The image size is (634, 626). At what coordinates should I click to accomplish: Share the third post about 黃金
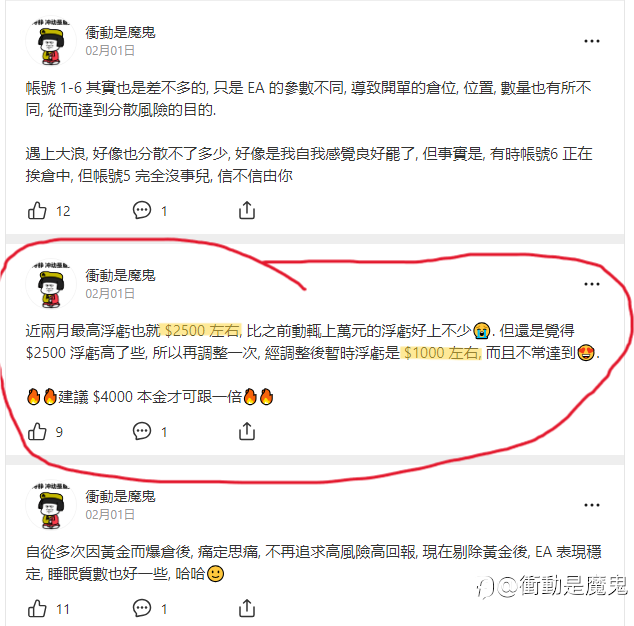(247, 608)
